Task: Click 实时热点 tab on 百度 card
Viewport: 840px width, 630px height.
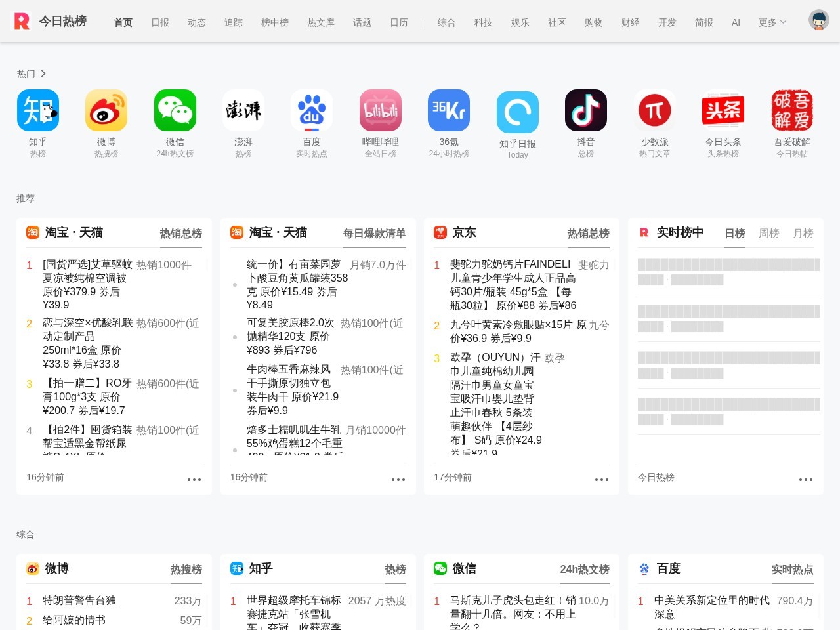Action: (793, 570)
